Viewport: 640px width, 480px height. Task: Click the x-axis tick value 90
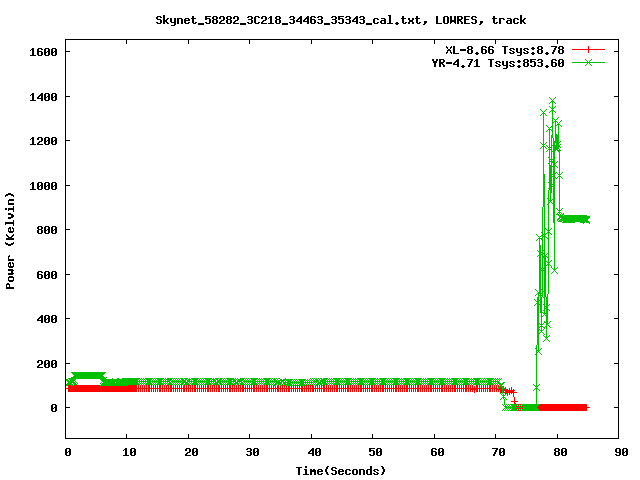(x=622, y=452)
